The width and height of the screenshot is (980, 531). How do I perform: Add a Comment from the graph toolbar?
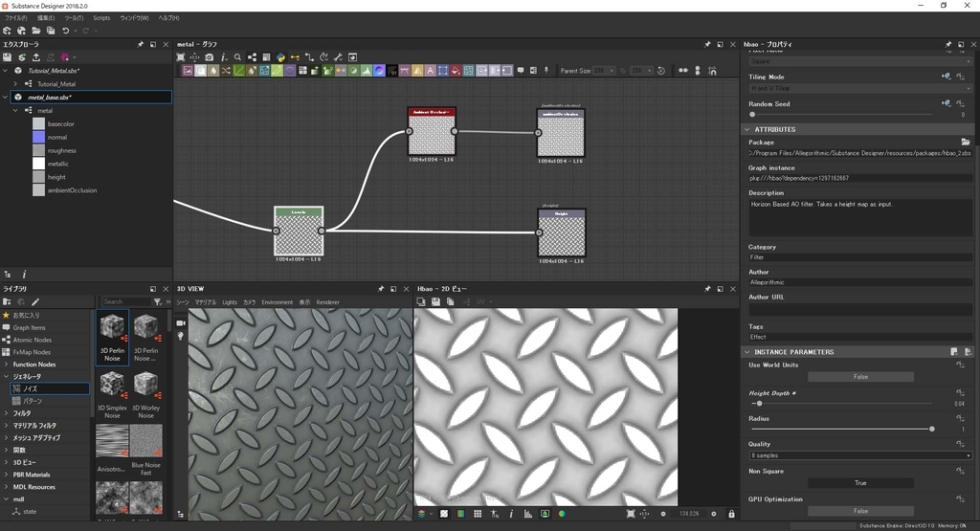pos(521,71)
